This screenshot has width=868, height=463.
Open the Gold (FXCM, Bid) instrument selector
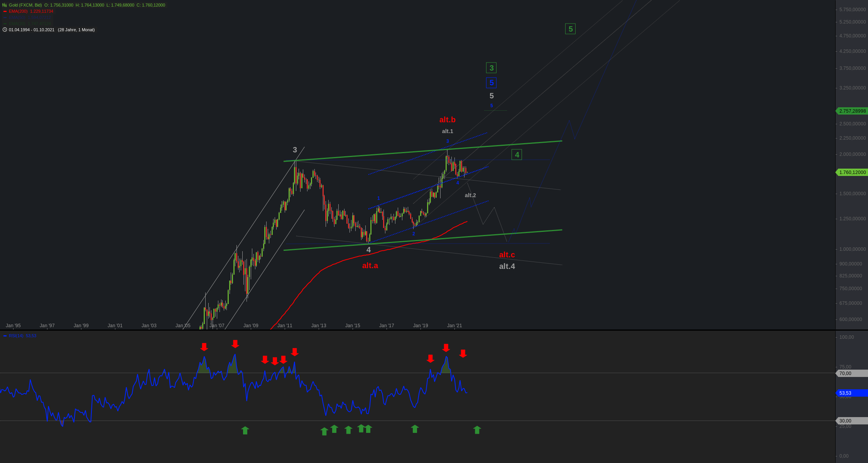(x=25, y=5)
